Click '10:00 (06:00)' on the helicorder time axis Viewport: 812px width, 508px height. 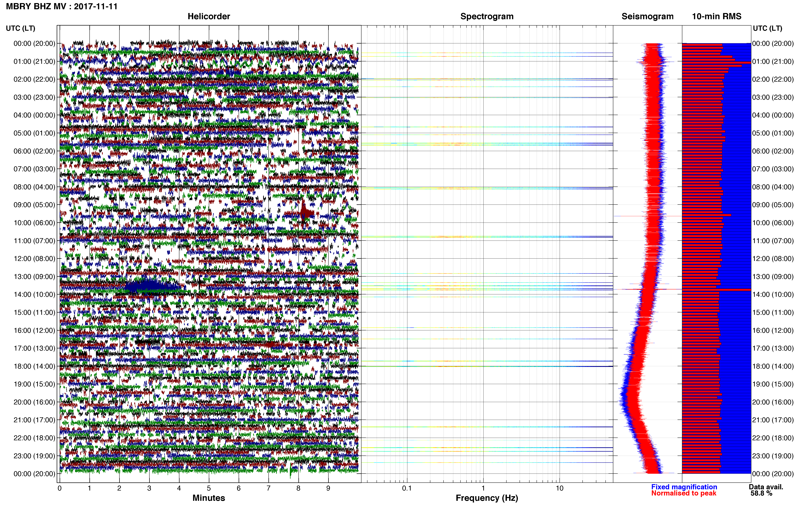pos(34,223)
